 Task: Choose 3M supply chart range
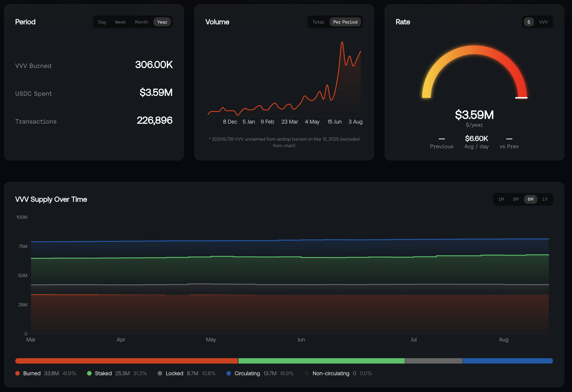(516, 199)
